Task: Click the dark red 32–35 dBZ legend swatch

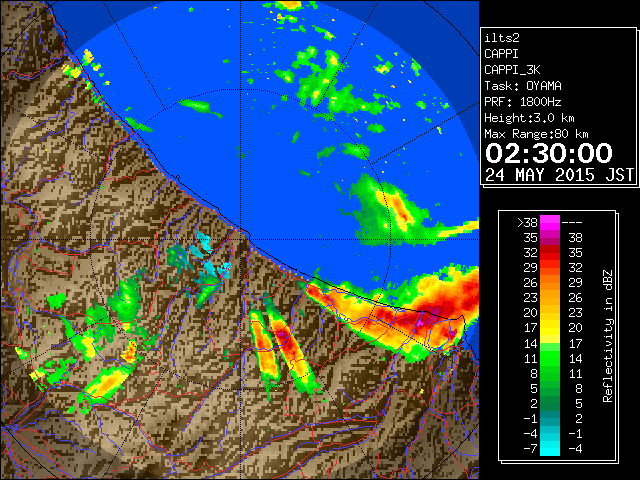Action: [x=550, y=253]
